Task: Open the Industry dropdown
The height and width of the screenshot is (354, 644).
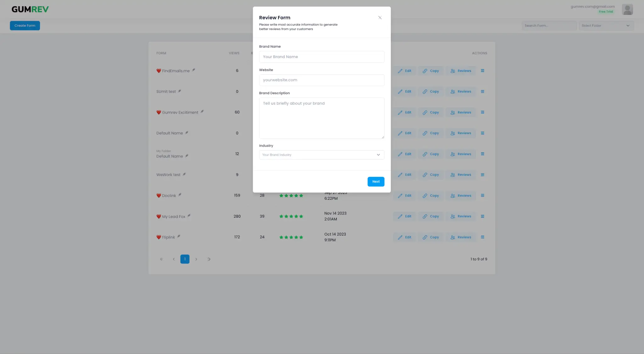Action: [321, 155]
